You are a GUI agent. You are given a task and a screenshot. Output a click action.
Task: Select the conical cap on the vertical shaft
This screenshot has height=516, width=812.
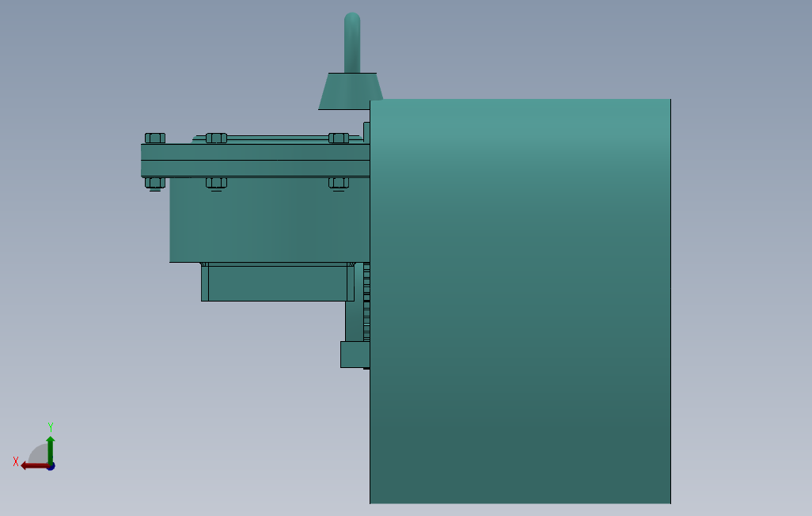[x=350, y=89]
